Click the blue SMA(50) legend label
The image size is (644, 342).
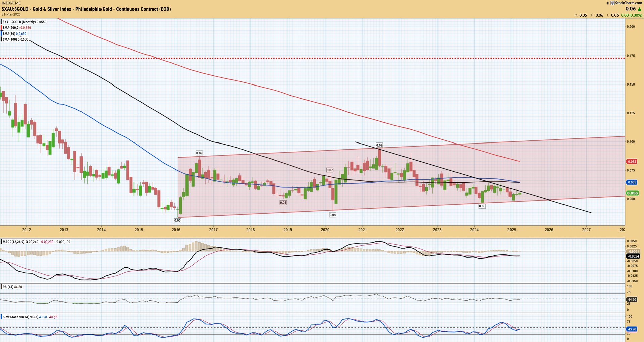point(14,34)
